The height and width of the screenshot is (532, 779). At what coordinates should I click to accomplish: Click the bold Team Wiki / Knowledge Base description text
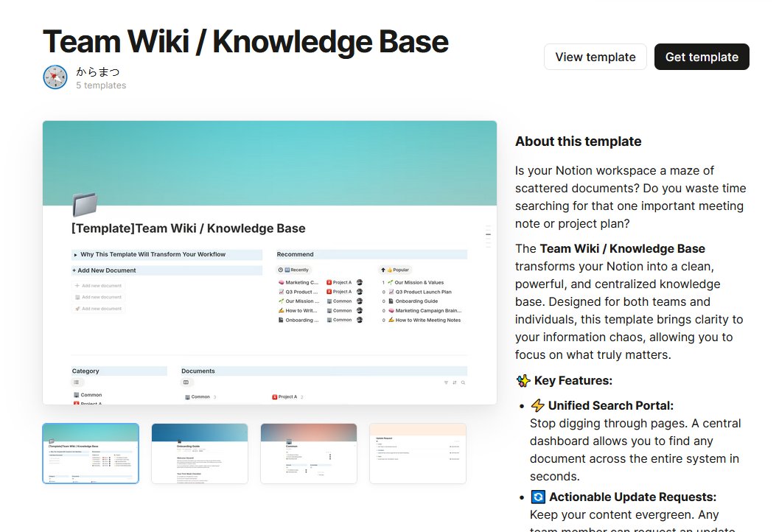pos(623,248)
